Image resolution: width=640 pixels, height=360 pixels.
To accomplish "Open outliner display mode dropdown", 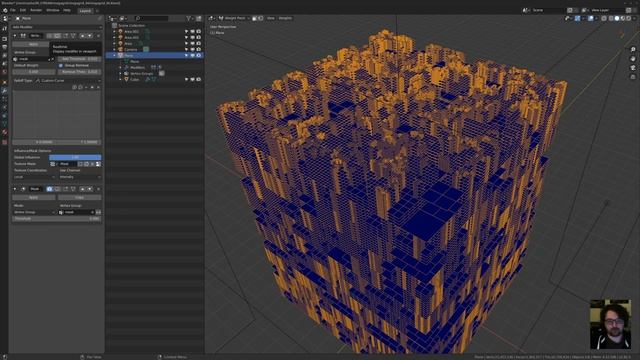I will click(x=122, y=18).
